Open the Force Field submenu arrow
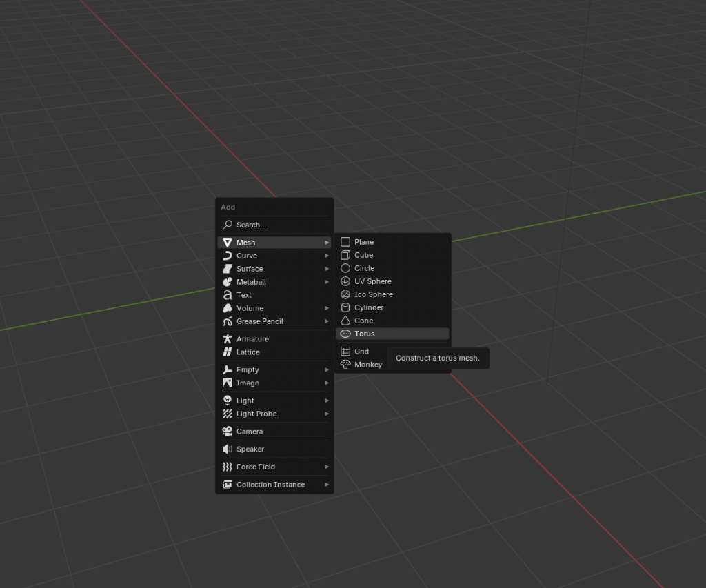Screen dimensions: 706x588 pos(327,467)
